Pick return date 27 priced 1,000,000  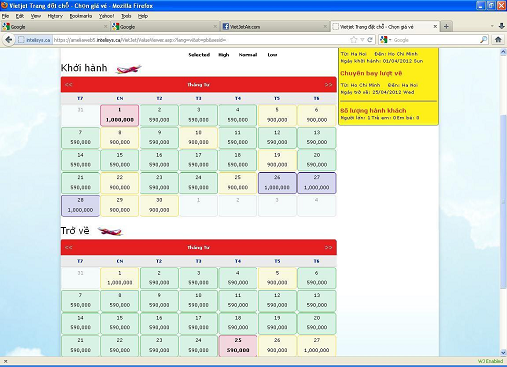tap(316, 346)
